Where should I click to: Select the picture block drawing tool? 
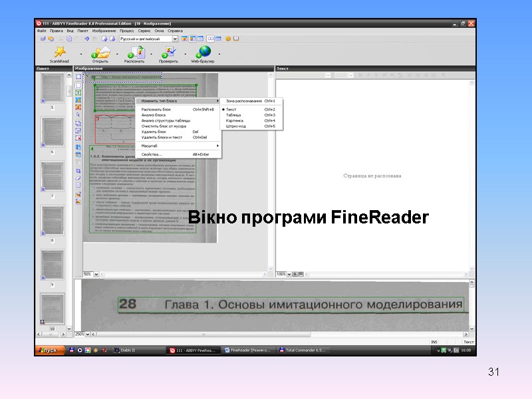78,107
